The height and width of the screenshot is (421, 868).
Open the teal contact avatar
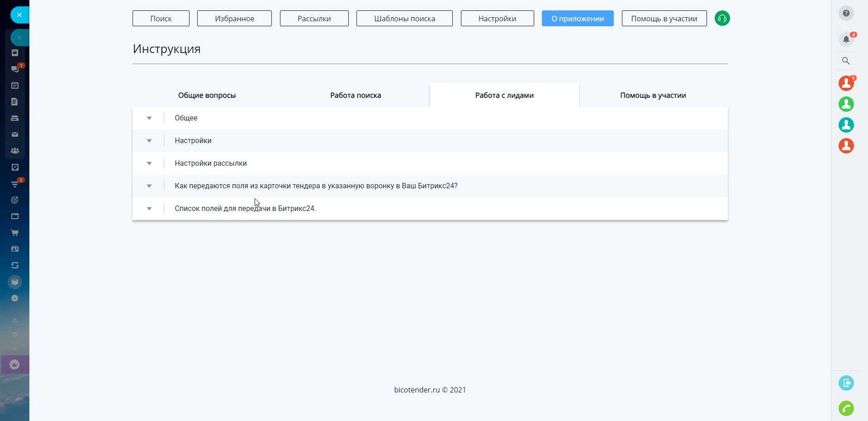(846, 125)
